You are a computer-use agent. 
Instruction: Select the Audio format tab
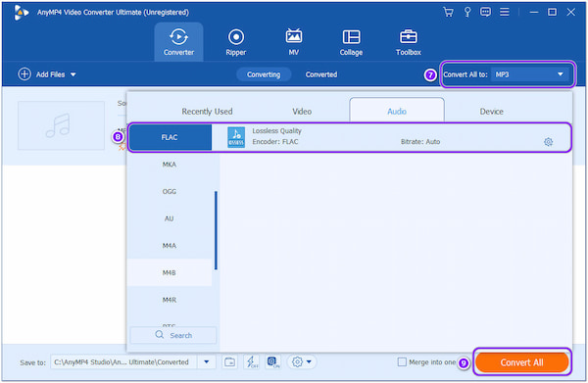click(397, 111)
